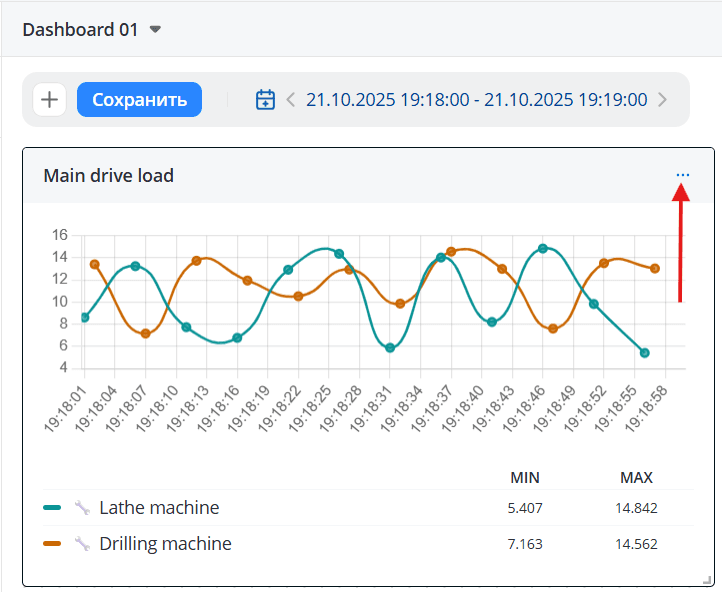Toggle the Lathe machine legend series

tap(159, 508)
